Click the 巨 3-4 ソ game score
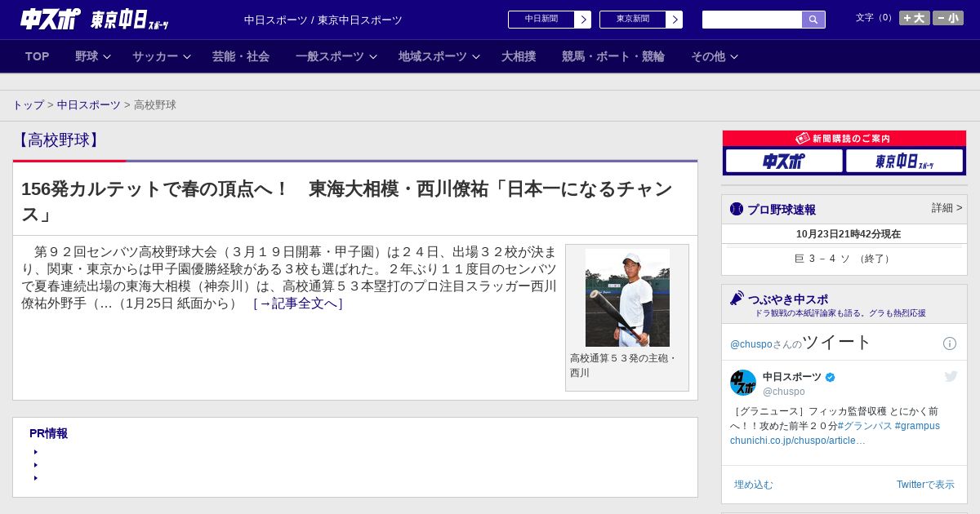Screen dimensions: 980x514 click(x=844, y=259)
